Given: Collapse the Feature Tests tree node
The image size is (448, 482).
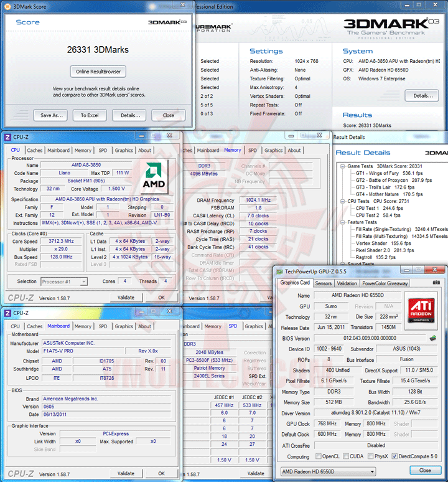Looking at the screenshot, I should tap(343, 222).
